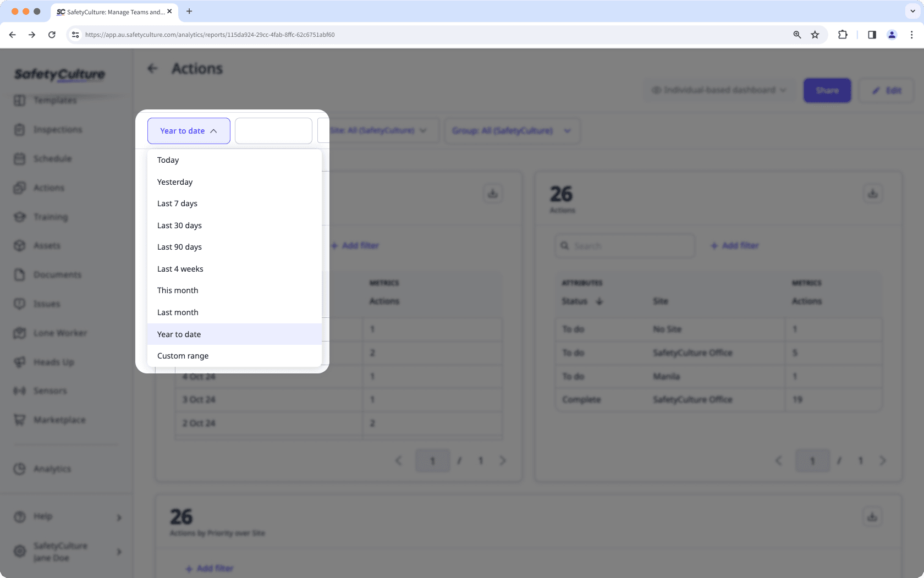
Task: Select "Last 7 days" from the date menu
Action: [x=177, y=203]
